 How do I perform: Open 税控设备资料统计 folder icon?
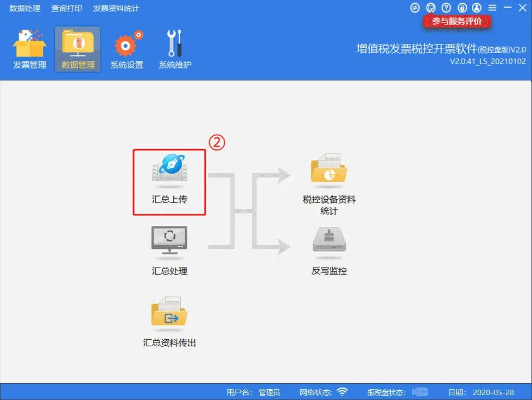point(329,170)
